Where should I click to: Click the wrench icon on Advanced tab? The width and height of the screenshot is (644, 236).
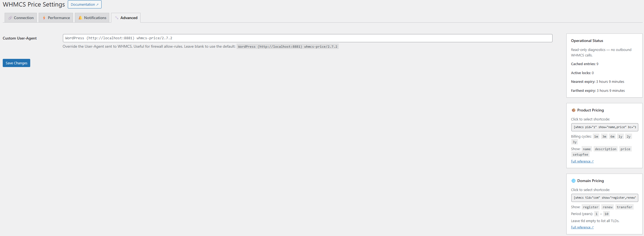click(117, 18)
